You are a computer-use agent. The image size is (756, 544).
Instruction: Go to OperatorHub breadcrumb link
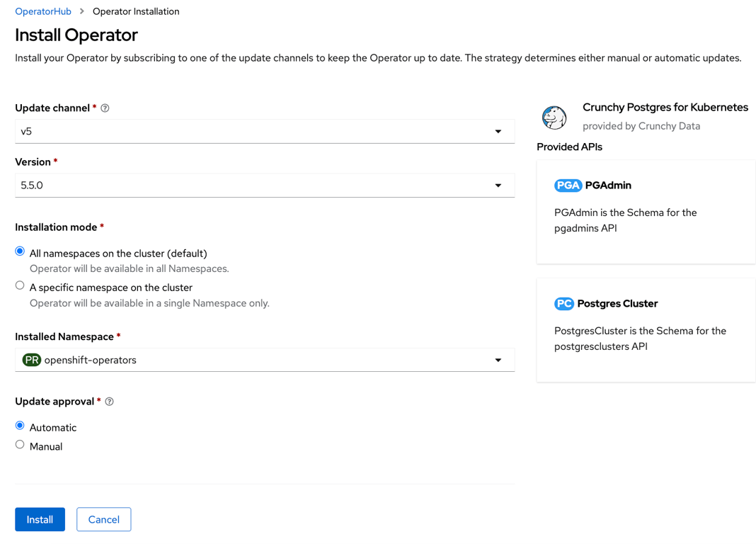pos(43,11)
